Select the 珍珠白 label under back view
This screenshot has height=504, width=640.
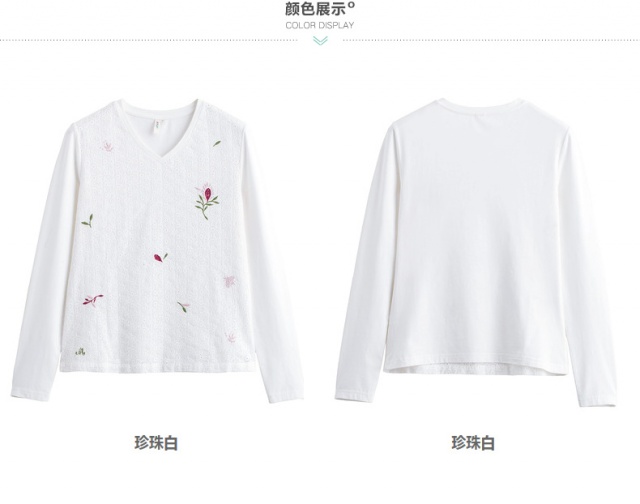[x=473, y=443]
